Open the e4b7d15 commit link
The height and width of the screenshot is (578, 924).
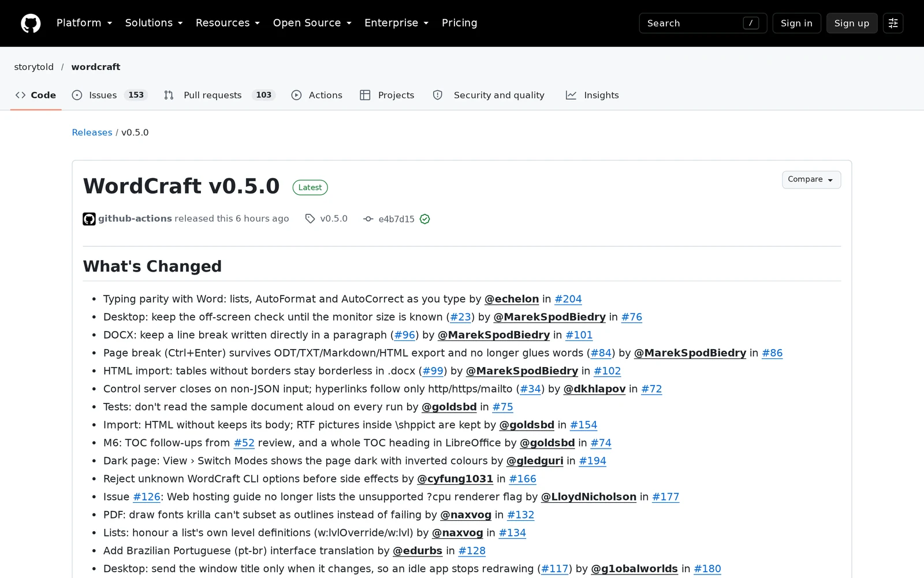(397, 219)
